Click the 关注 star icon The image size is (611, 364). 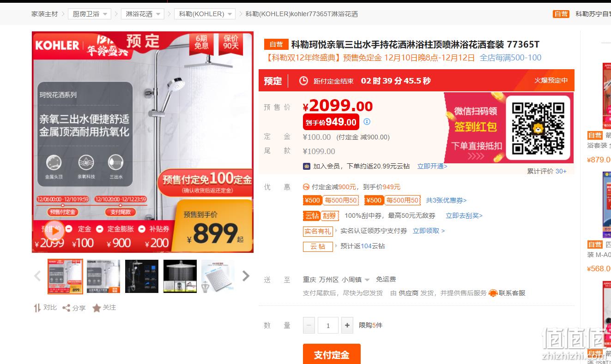click(x=97, y=308)
